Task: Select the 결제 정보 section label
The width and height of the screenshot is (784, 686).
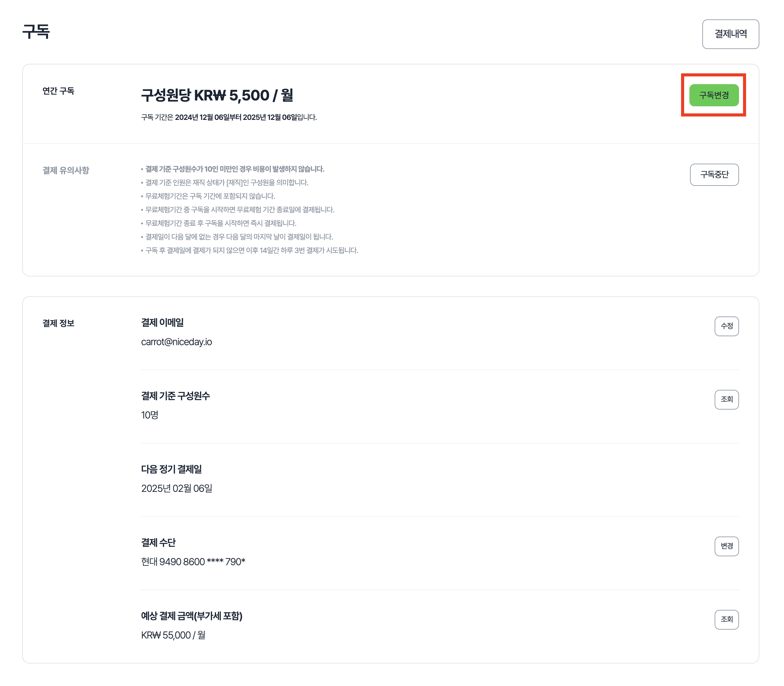Action: click(x=58, y=323)
